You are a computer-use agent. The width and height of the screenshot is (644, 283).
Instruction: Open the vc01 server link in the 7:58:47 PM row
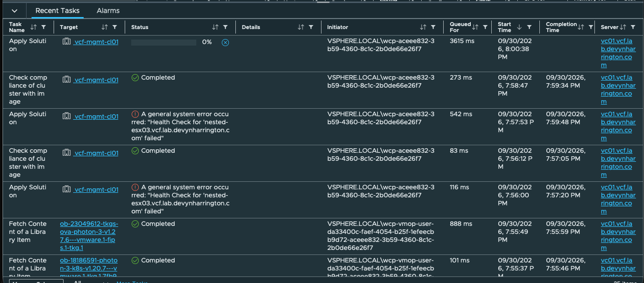(618, 90)
